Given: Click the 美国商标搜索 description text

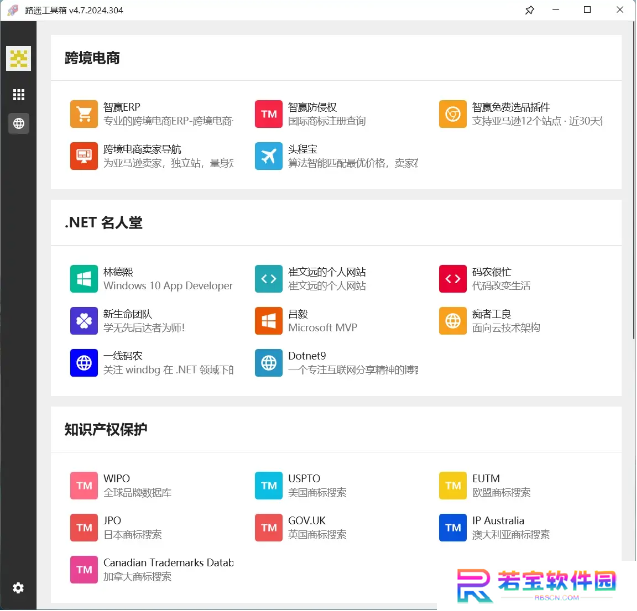Looking at the screenshot, I should tap(317, 492).
